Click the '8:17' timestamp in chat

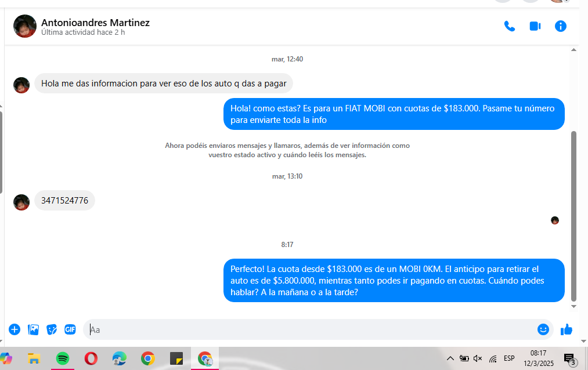287,245
